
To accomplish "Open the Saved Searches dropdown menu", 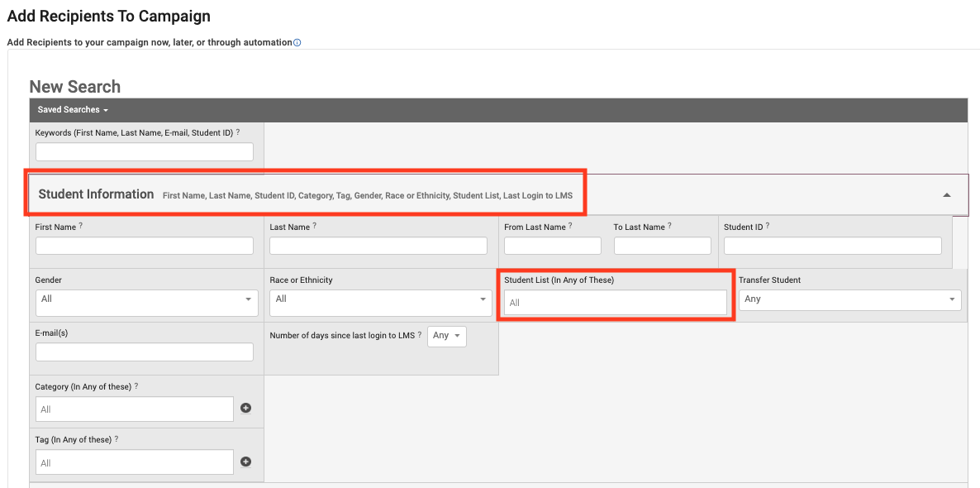I will (x=73, y=109).
